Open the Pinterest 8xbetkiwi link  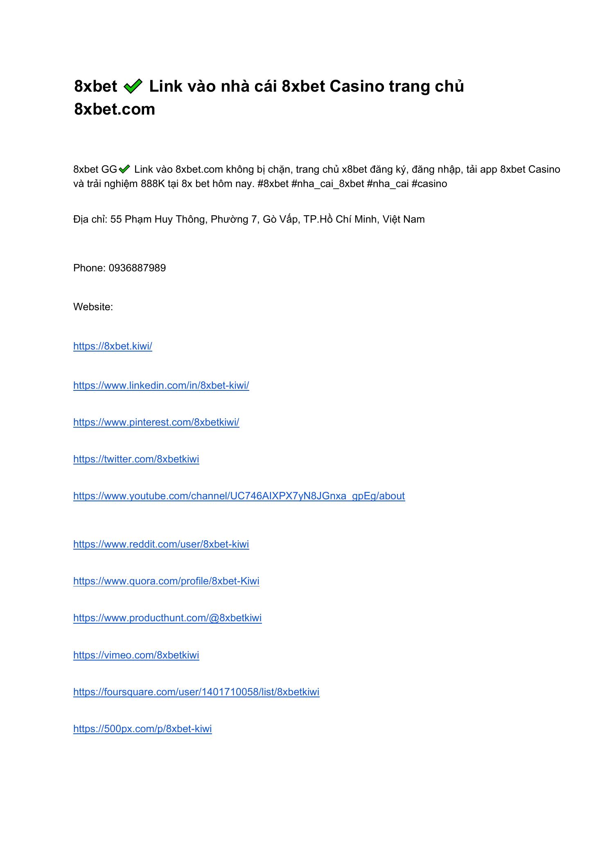[x=156, y=422]
